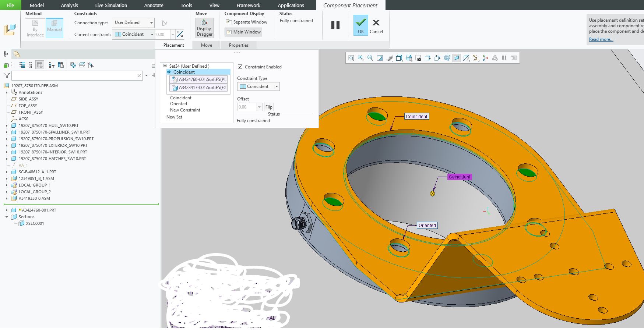Expand the A3419330-0.ASM tree node

tap(7, 198)
